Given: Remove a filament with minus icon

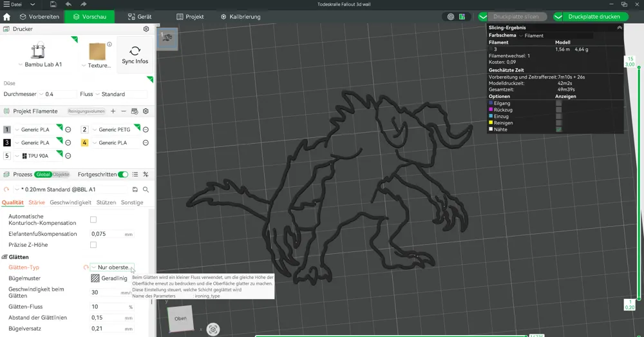Looking at the screenshot, I should [x=124, y=111].
